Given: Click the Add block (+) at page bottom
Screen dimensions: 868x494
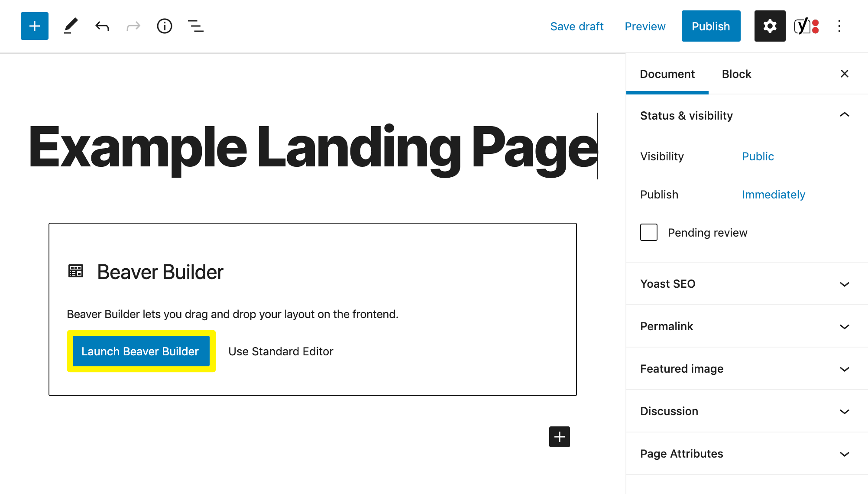Looking at the screenshot, I should tap(559, 436).
